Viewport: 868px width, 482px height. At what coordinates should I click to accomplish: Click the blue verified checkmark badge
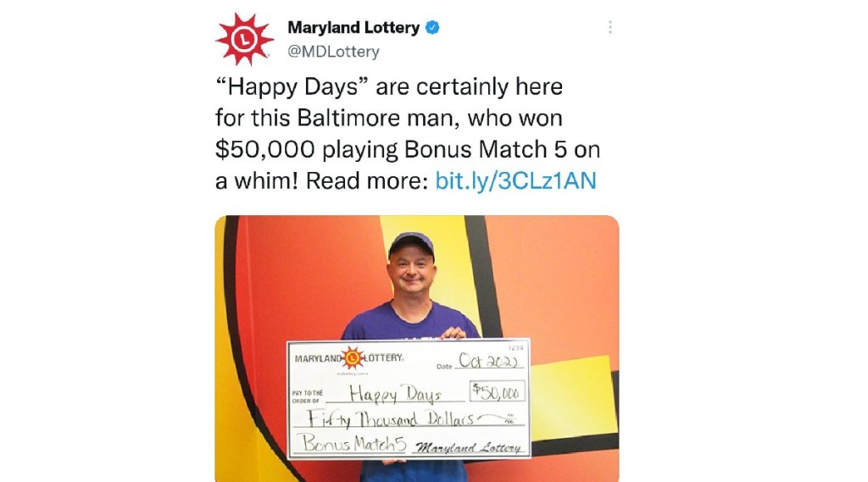pyautogui.click(x=432, y=28)
